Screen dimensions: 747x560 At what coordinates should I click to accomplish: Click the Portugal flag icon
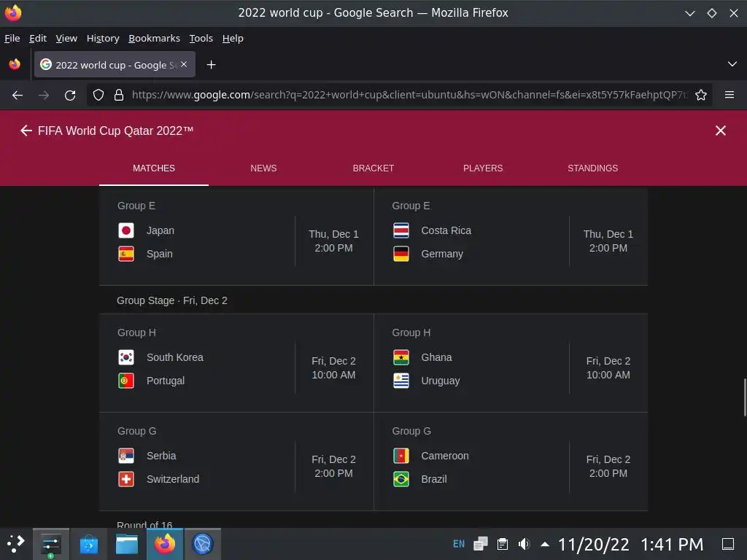[x=126, y=381]
